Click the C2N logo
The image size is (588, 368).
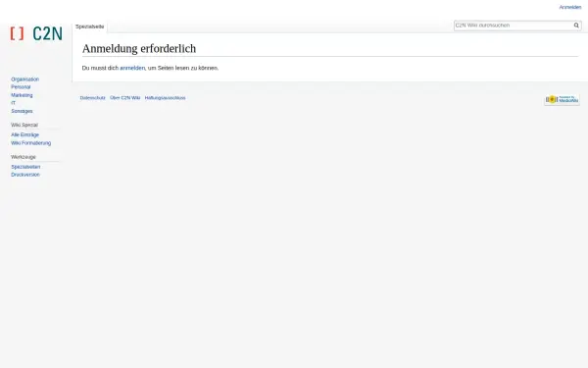point(36,33)
